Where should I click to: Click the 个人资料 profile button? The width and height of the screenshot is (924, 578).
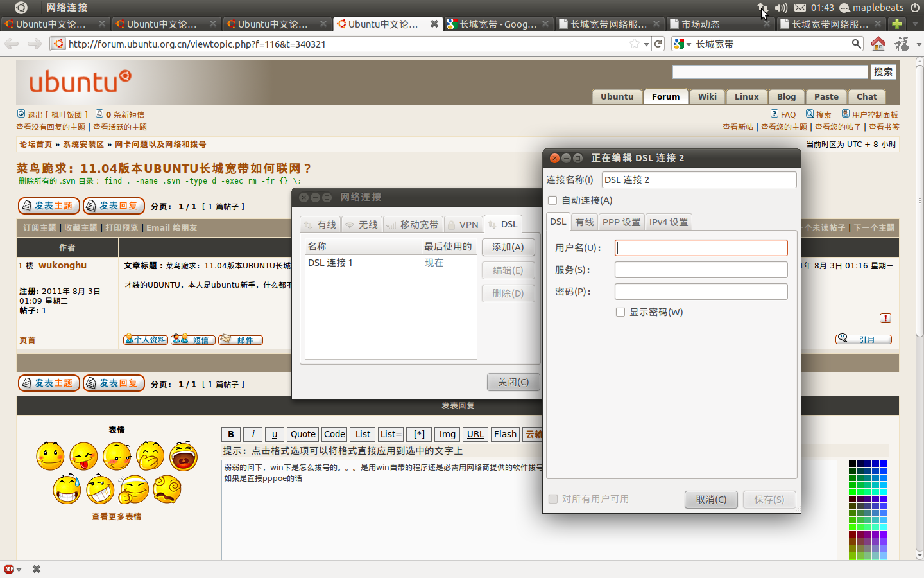click(146, 340)
